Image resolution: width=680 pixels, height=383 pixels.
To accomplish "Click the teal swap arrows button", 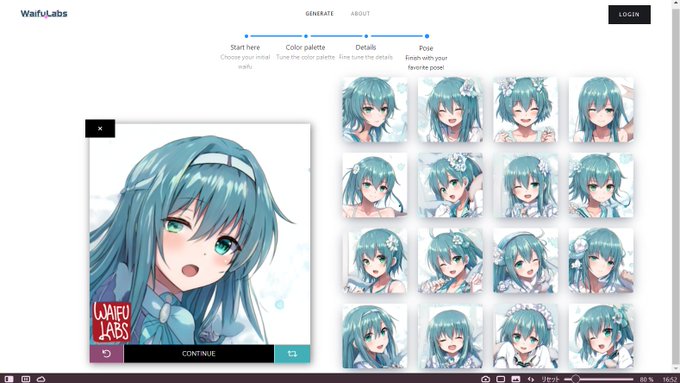I will (x=292, y=354).
